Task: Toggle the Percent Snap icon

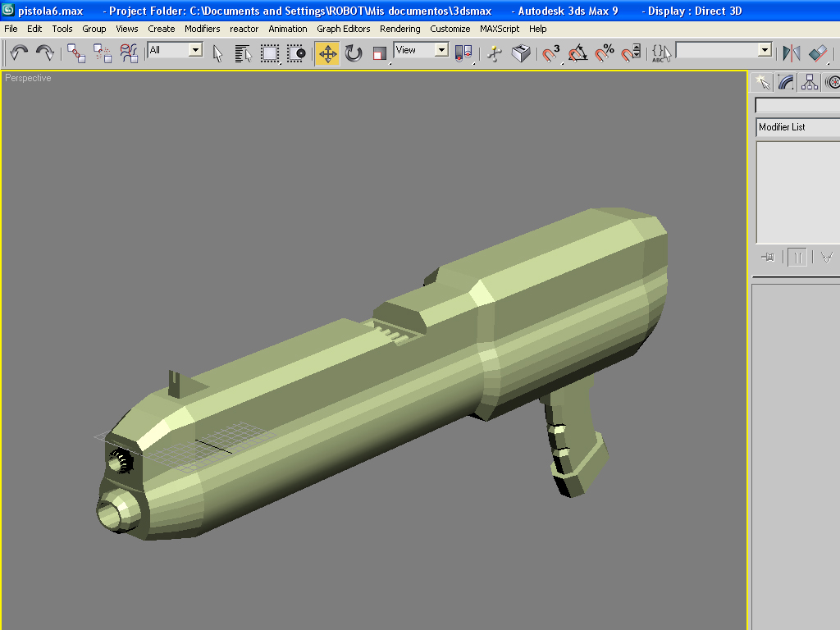Action: 605,53
